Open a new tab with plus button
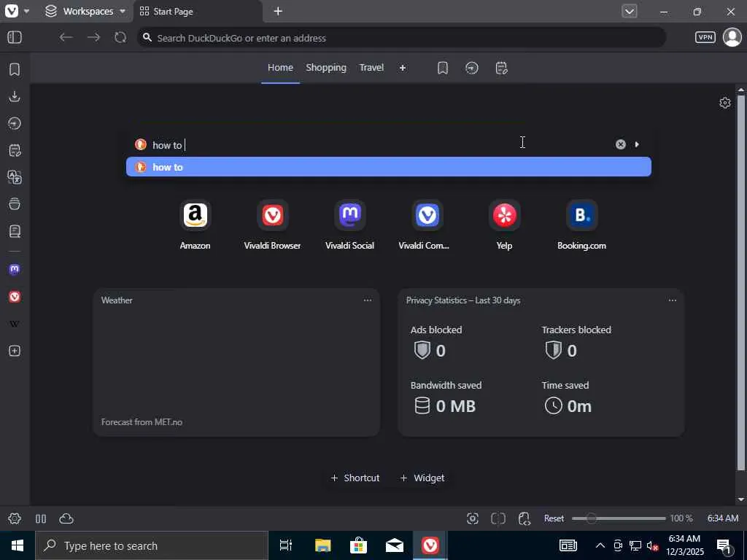This screenshot has width=747, height=560. click(278, 11)
